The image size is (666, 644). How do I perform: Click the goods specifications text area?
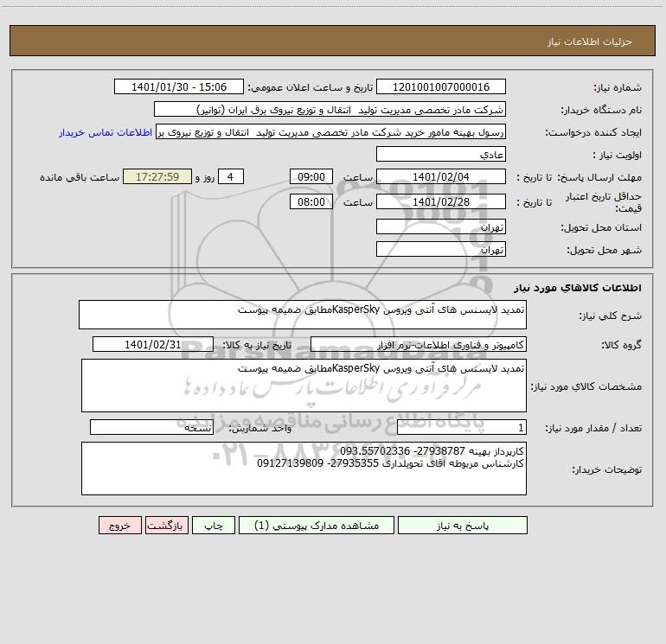pos(304,386)
